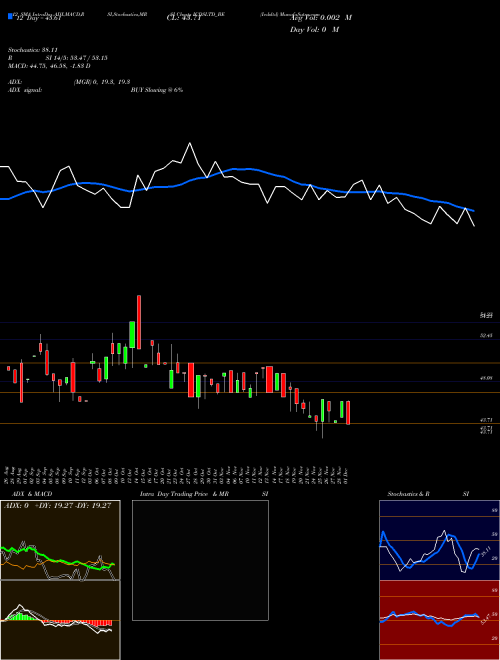
Task: Click the ADX line chart panel
Action: (60, 540)
